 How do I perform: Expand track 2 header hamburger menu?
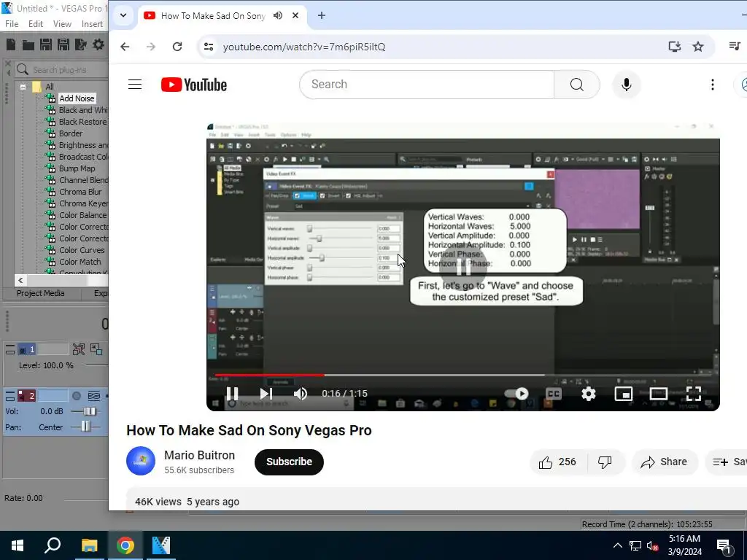[10, 396]
